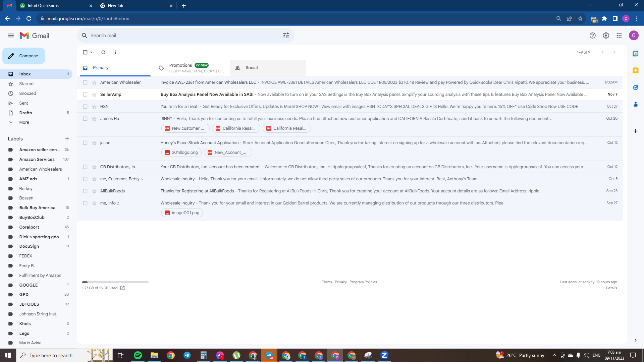The width and height of the screenshot is (644, 362).
Task: Select the AllBulkFoods email checkbox
Action: coord(85,191)
